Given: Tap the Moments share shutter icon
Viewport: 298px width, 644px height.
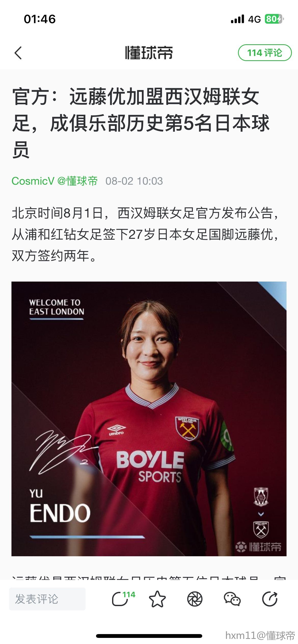Looking at the screenshot, I should point(195,599).
